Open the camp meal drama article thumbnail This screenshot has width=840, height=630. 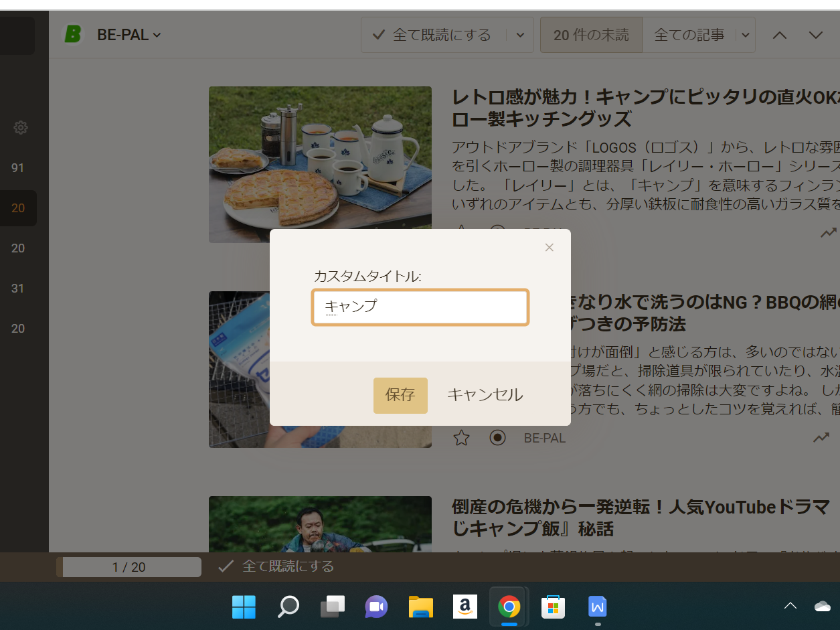[x=320, y=524]
